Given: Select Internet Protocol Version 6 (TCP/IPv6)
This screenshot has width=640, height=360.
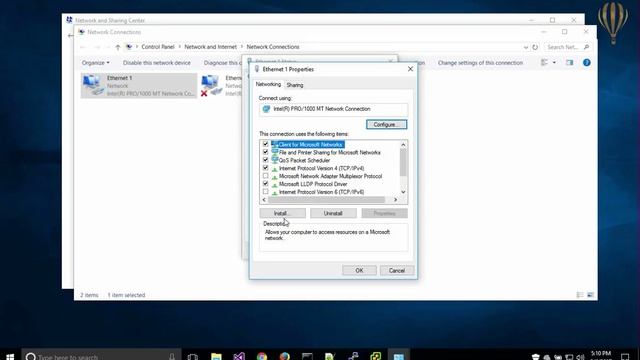Looking at the screenshot, I should point(321,192).
